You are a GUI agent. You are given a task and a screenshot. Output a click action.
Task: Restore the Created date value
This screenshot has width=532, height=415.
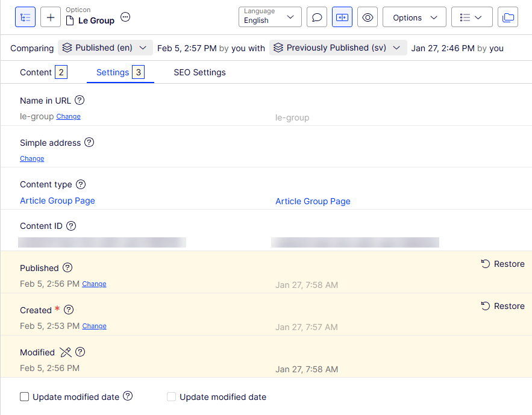pyautogui.click(x=503, y=306)
